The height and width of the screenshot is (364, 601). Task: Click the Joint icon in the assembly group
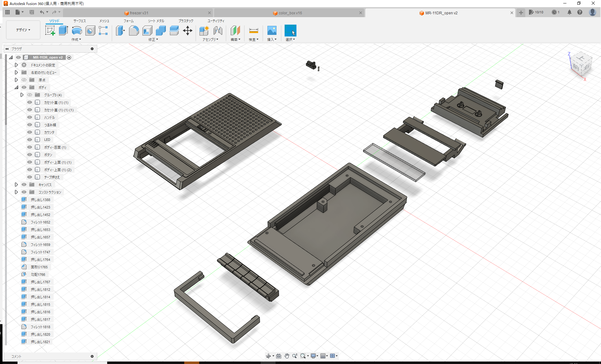[218, 31]
